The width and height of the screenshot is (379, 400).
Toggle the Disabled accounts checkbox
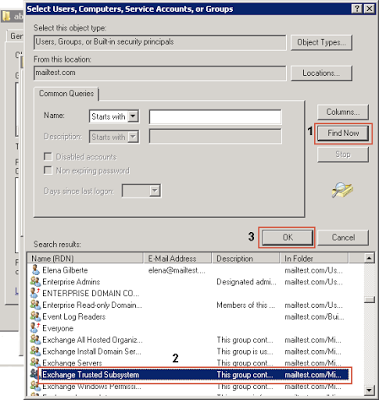tap(48, 157)
